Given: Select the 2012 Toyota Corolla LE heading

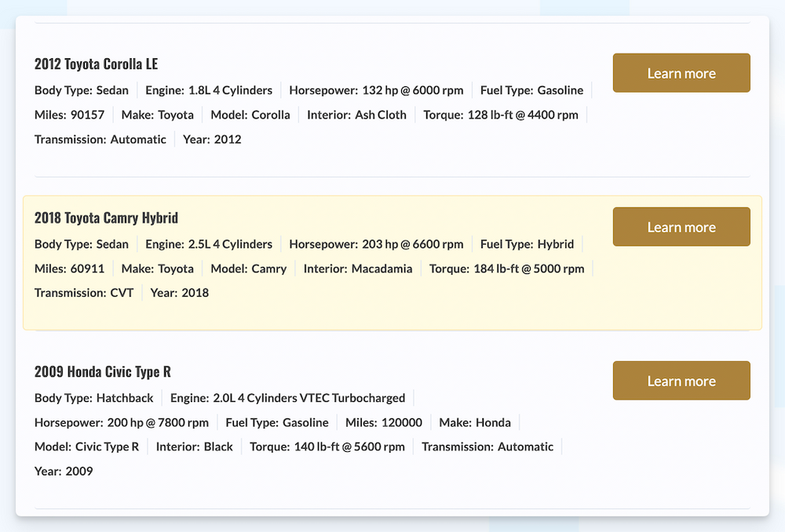Looking at the screenshot, I should (x=96, y=64).
